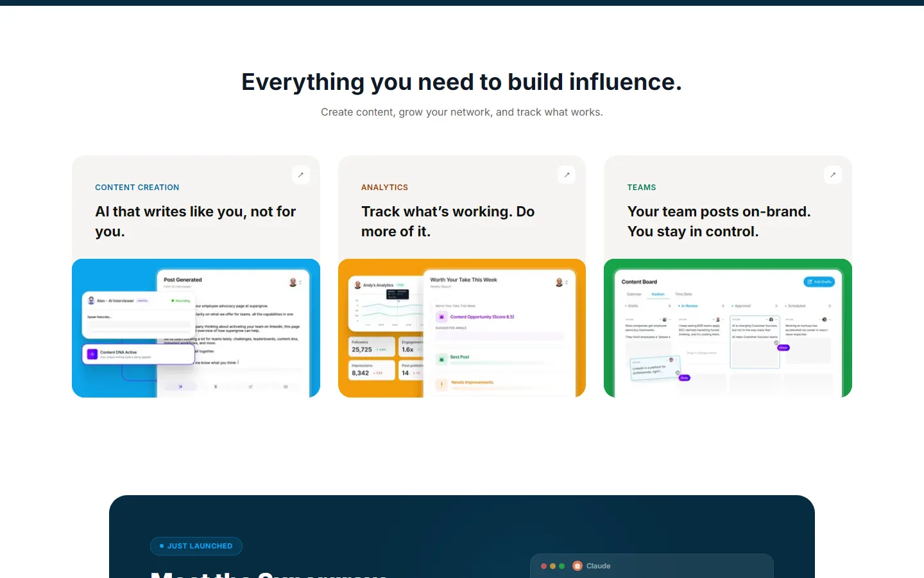
Task: Open "AI that writes like you" card heading
Action: click(x=196, y=222)
